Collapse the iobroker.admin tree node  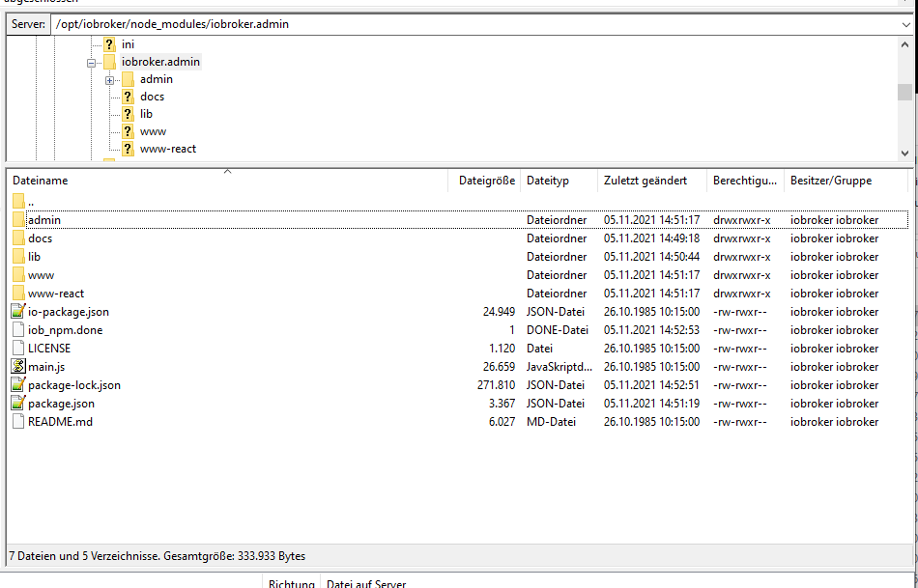click(92, 63)
